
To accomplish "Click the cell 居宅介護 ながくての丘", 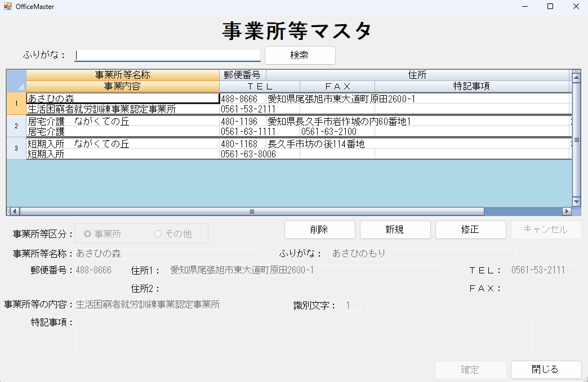I will click(123, 121).
